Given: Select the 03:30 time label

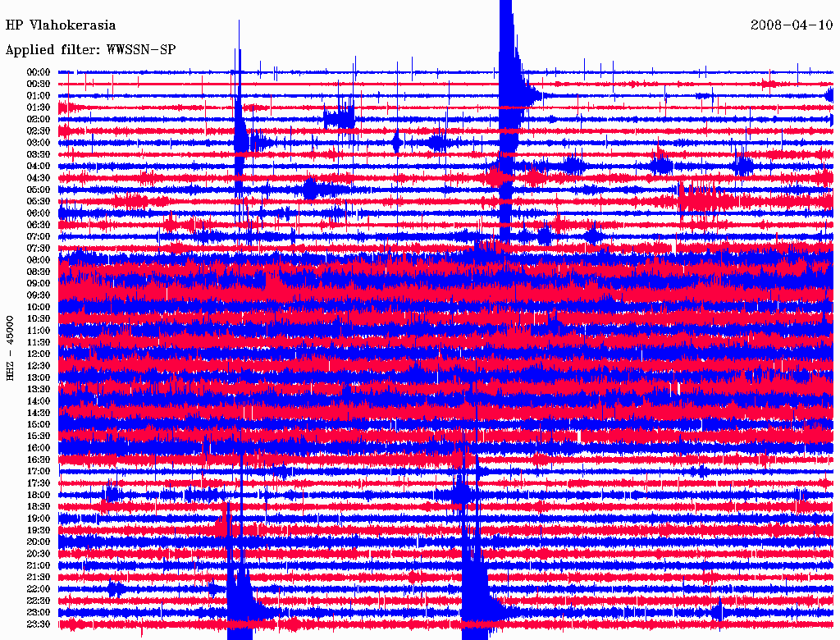Looking at the screenshot, I should point(39,154).
